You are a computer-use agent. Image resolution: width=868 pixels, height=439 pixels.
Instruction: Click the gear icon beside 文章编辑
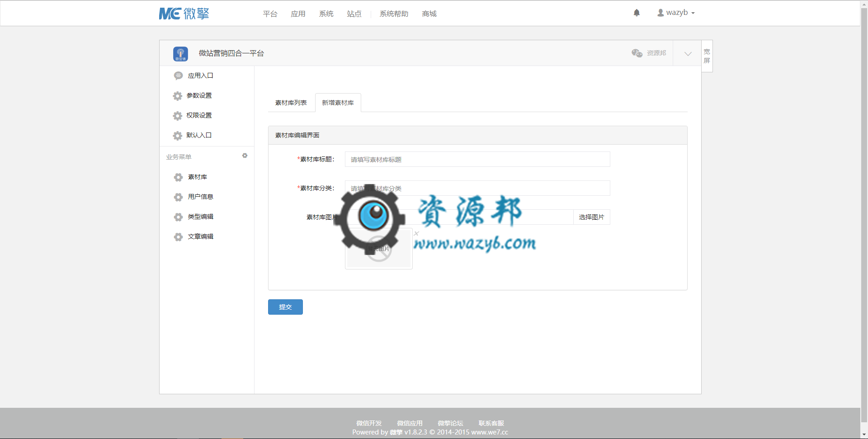coord(179,237)
